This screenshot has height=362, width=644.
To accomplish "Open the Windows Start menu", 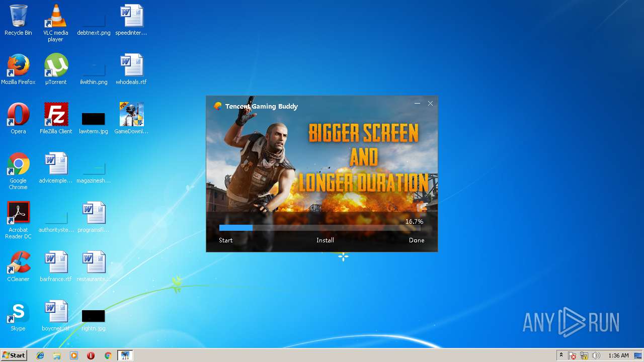I will click(x=14, y=355).
